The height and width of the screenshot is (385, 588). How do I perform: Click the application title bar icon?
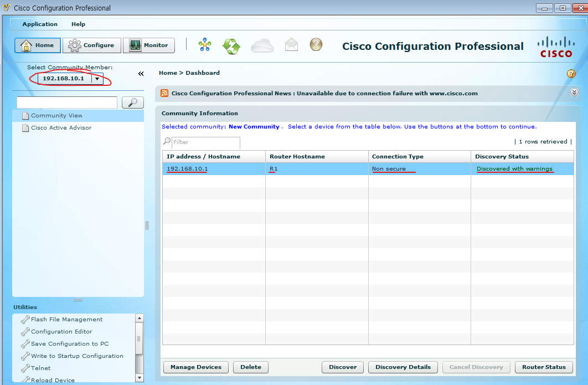(7, 7)
